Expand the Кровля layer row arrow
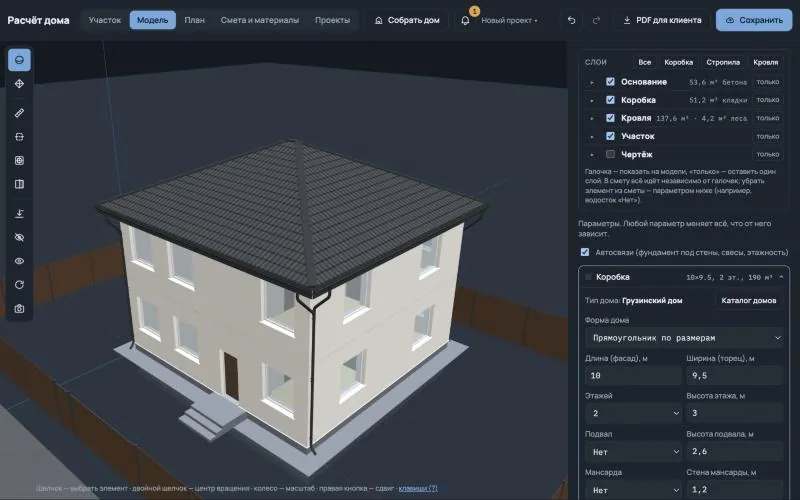800x500 pixels. point(592,118)
